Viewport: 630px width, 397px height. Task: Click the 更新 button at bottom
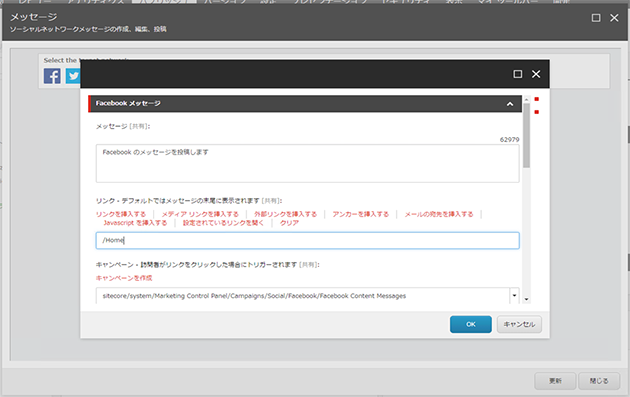555,381
